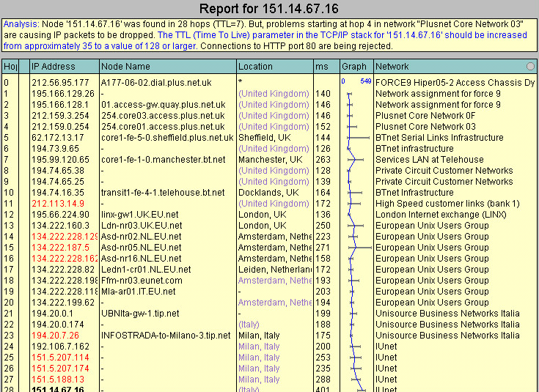Select node core1-fe-5-0.sheffield.plus.net.uk
The image size is (539, 392).
167,138
